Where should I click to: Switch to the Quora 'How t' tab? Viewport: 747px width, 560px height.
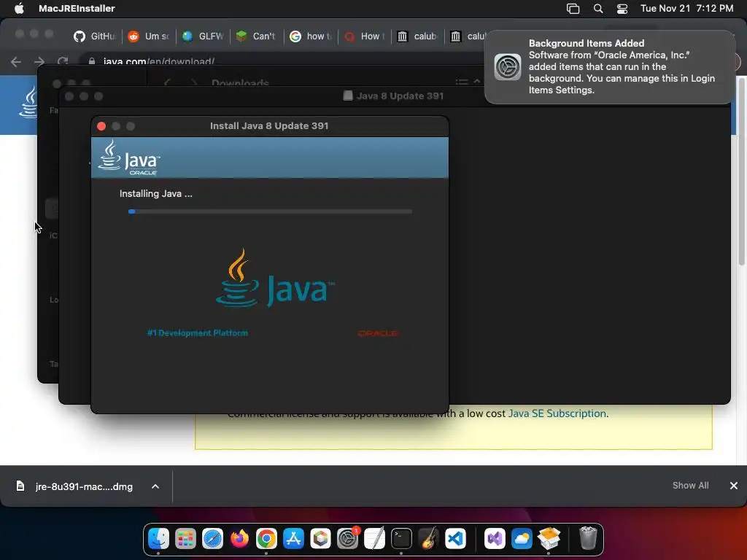pos(365,36)
